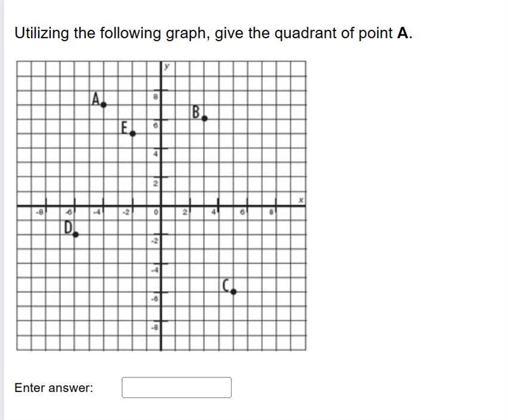The image size is (508, 420).
Task: Click the letter B label on graph
Action: tap(196, 112)
